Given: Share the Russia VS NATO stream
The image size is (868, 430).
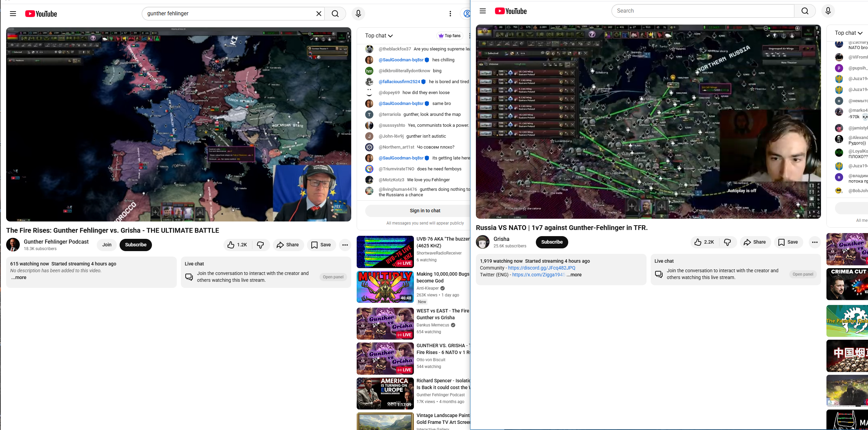Looking at the screenshot, I should (x=755, y=242).
